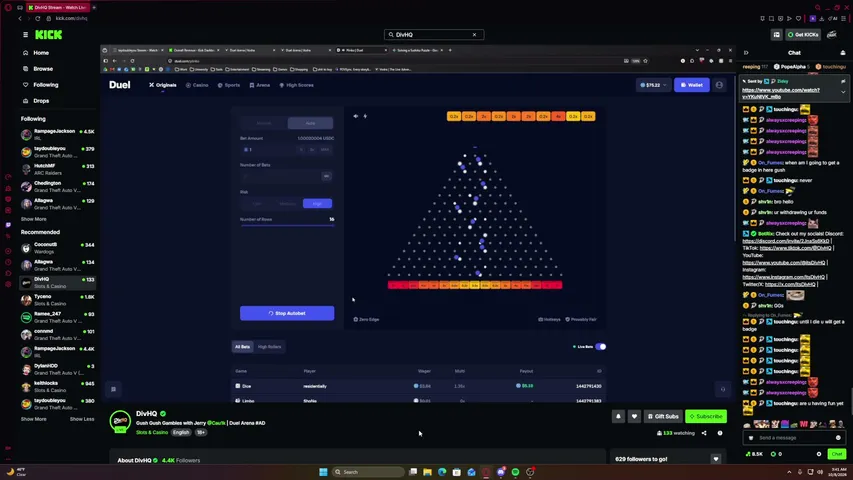Unpin the pinned chat message
The width and height of the screenshot is (853, 480).
(x=843, y=82)
